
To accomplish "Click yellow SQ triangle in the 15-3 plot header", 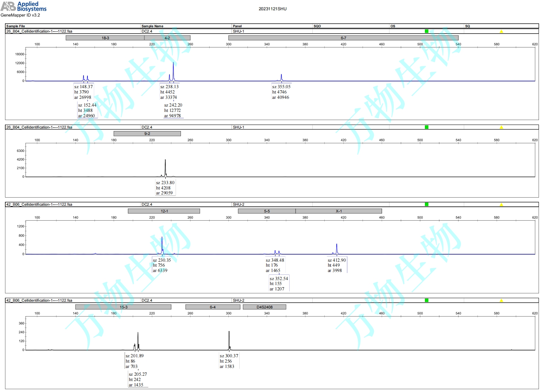I will [501, 301].
